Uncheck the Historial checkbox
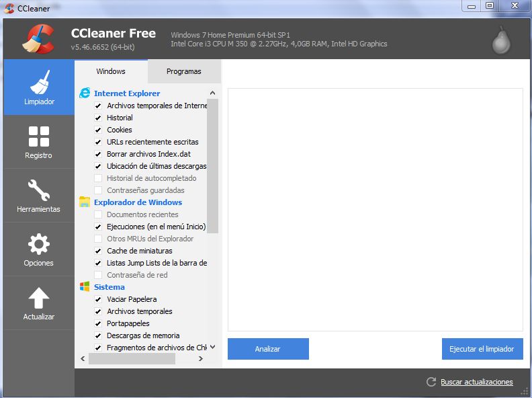532x398 pixels. pyautogui.click(x=98, y=118)
